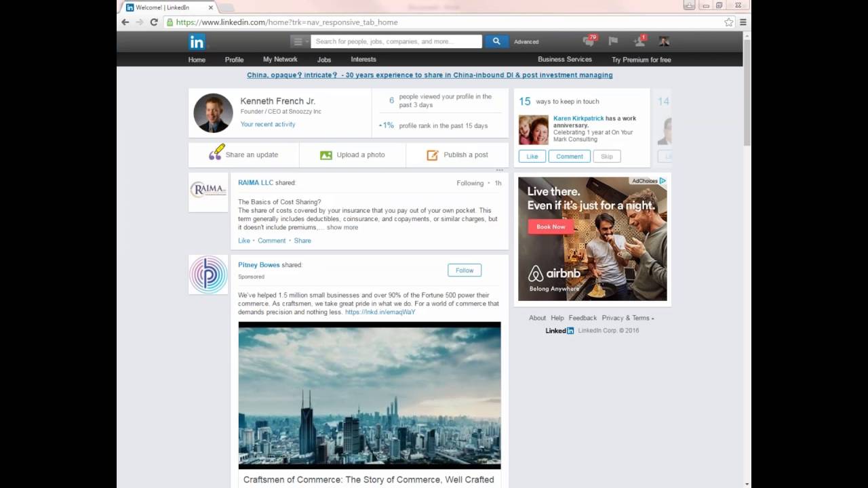Viewport: 868px width, 488px height.
Task: Click the About footer link
Action: 537,318
